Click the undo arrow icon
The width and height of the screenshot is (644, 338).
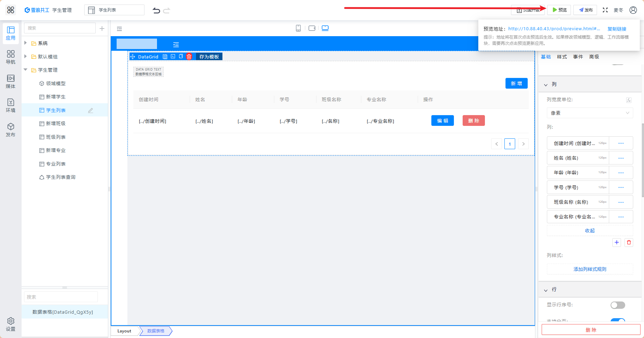(156, 10)
